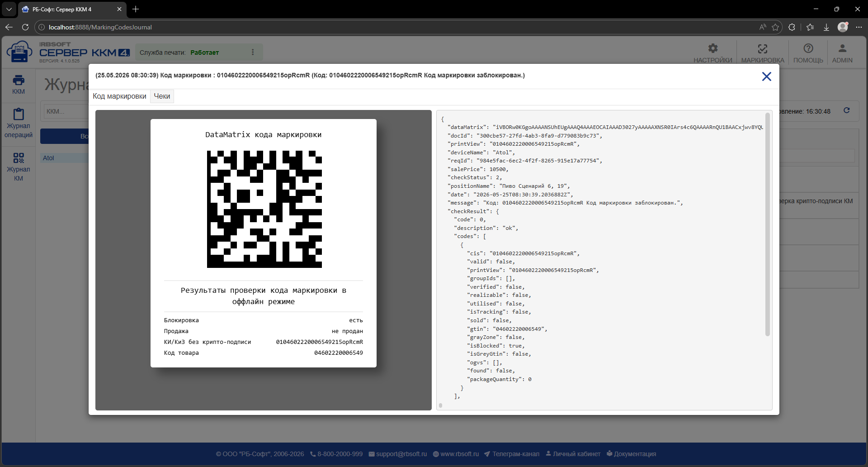The width and height of the screenshot is (868, 467).
Task: Expand the browser tab search dropdown
Action: (x=9, y=9)
